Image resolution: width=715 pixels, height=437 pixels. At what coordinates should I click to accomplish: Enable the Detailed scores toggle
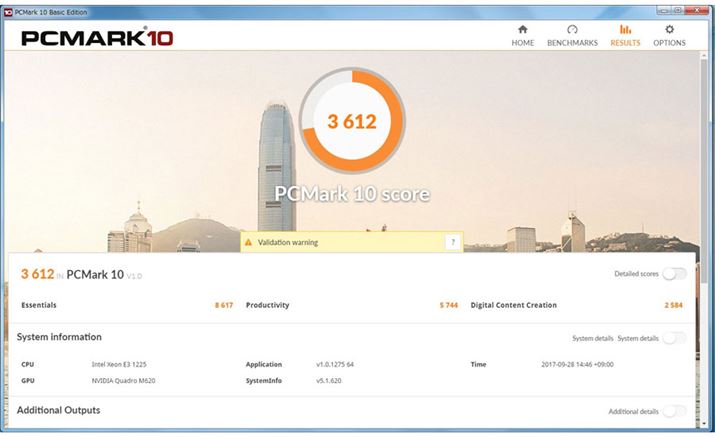point(674,274)
